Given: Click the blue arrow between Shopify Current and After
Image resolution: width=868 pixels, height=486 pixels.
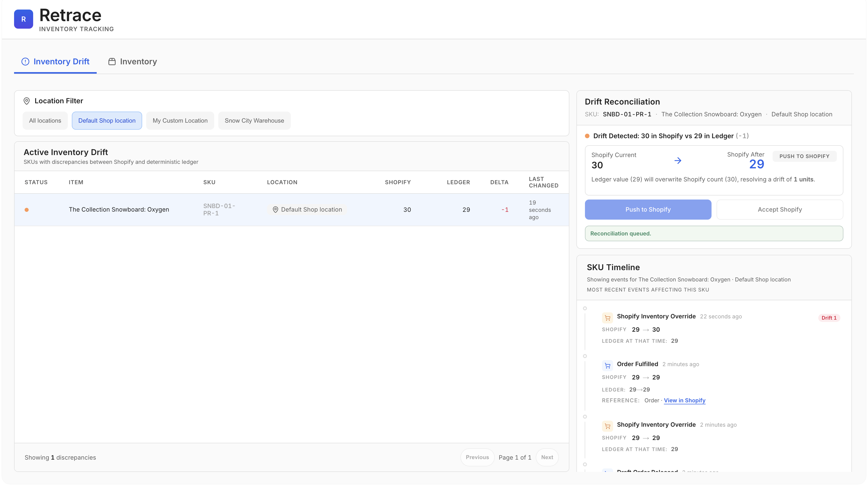Looking at the screenshot, I should (x=678, y=161).
